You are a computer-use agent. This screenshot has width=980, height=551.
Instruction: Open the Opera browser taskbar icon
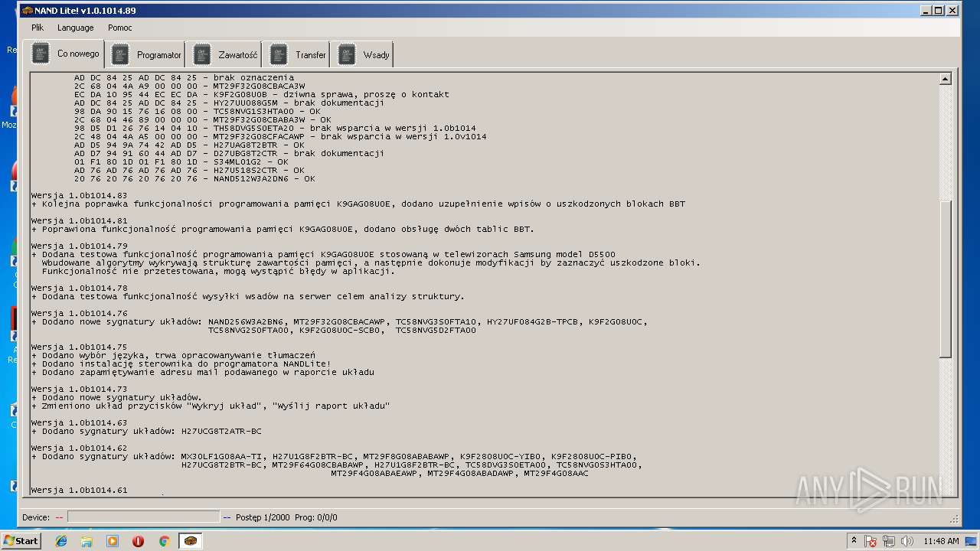pyautogui.click(x=139, y=541)
